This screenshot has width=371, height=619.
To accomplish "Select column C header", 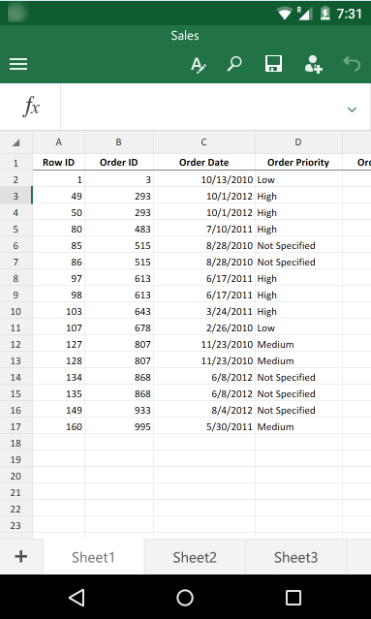I will click(x=204, y=143).
